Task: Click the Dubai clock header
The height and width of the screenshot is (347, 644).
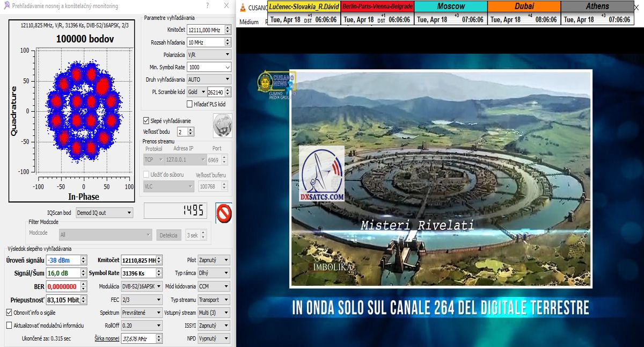Action: click(x=524, y=6)
